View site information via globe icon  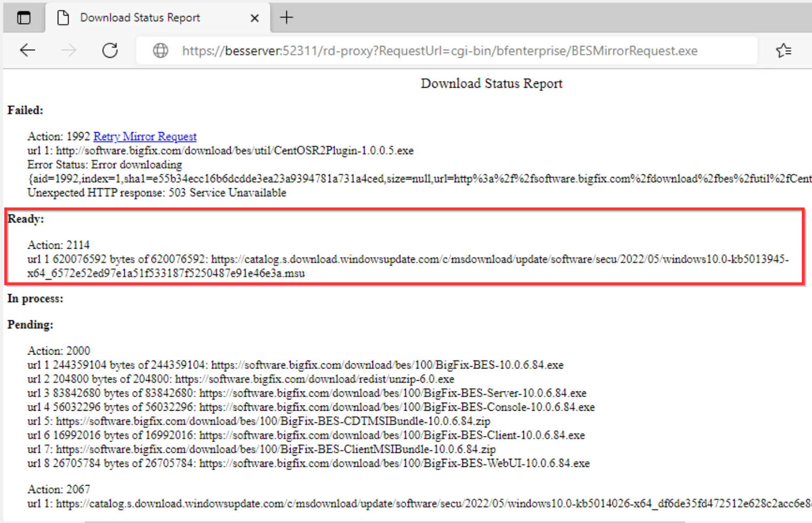tap(161, 50)
